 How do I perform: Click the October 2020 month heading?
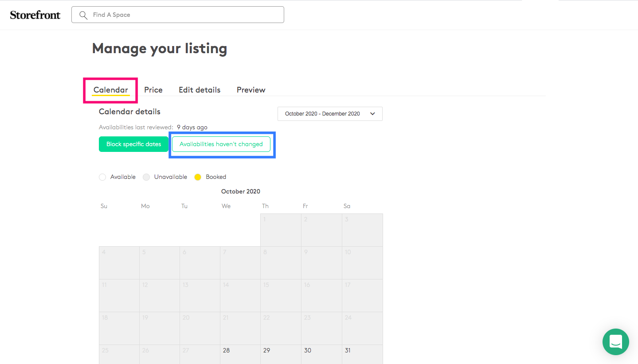(241, 192)
